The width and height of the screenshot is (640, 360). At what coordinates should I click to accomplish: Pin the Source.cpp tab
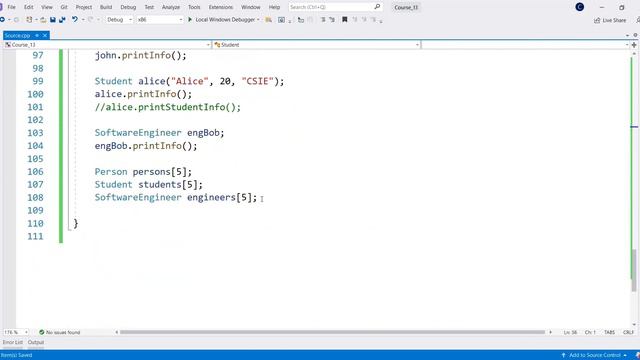pyautogui.click(x=37, y=36)
